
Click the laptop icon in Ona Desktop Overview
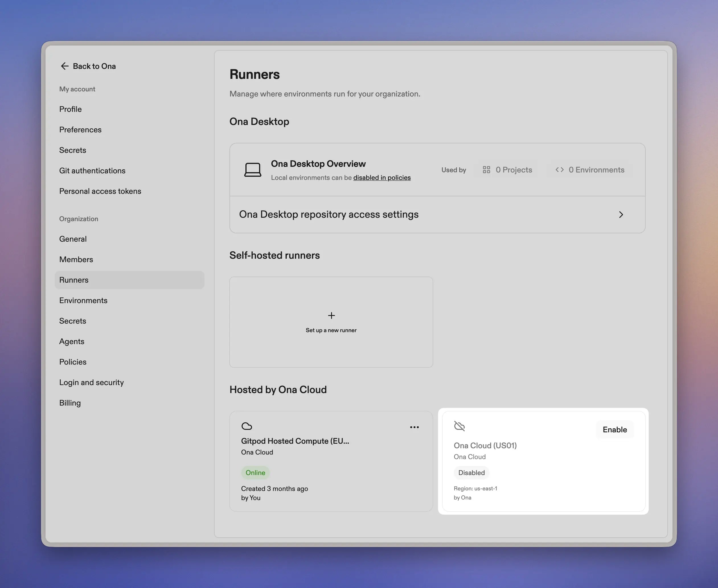coord(253,170)
